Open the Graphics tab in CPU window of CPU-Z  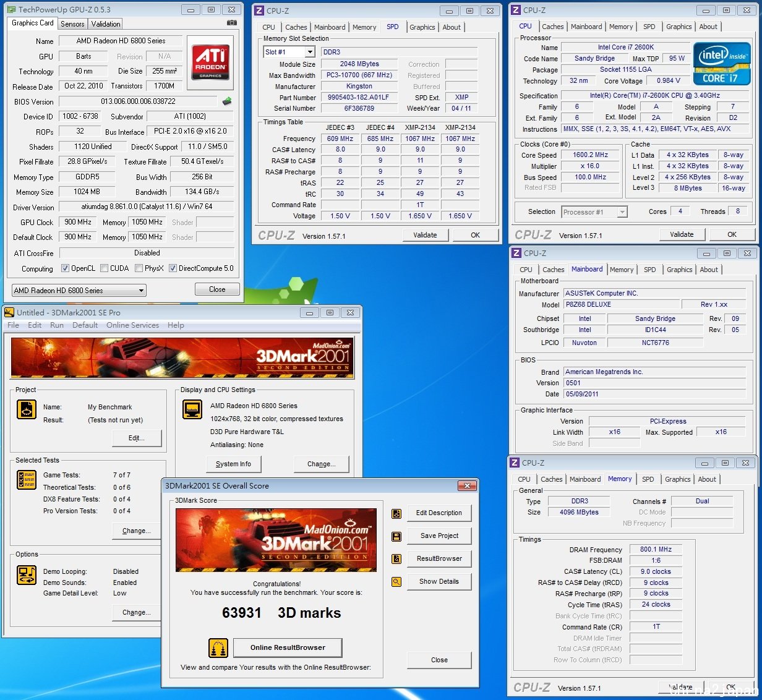pyautogui.click(x=679, y=27)
